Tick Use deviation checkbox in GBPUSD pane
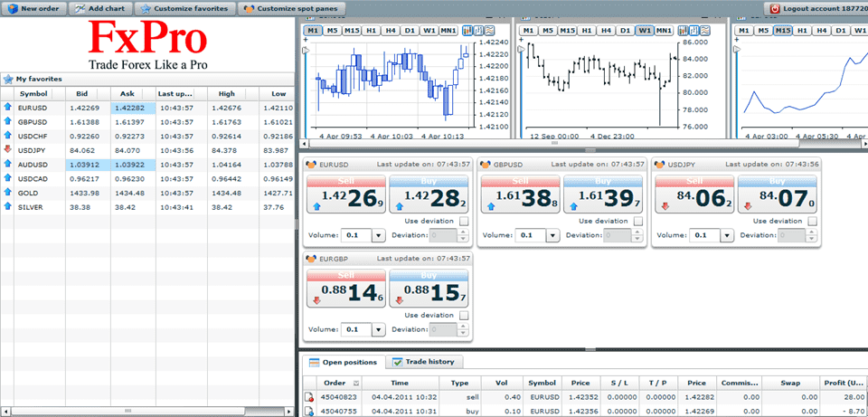This screenshot has width=868, height=417. [x=638, y=221]
